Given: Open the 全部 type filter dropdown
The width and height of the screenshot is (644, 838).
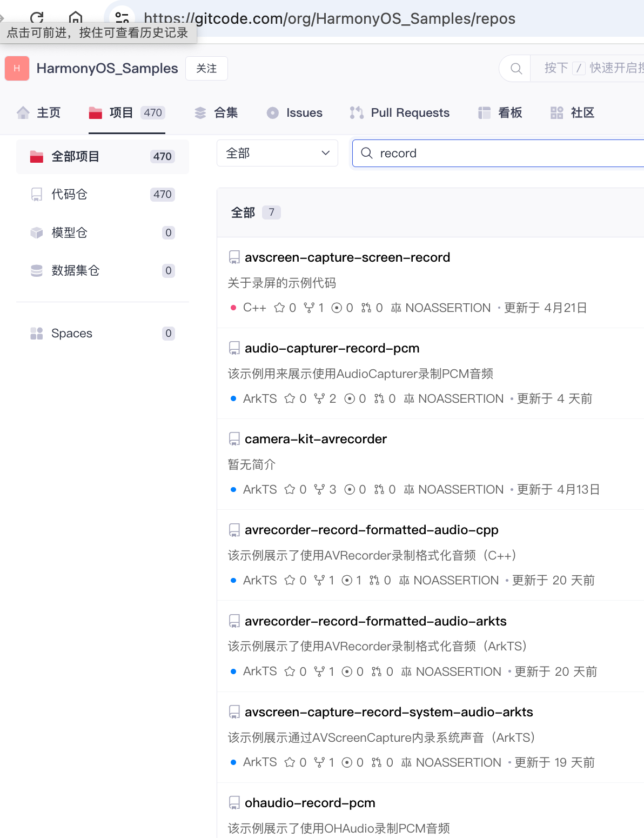Looking at the screenshot, I should point(277,153).
